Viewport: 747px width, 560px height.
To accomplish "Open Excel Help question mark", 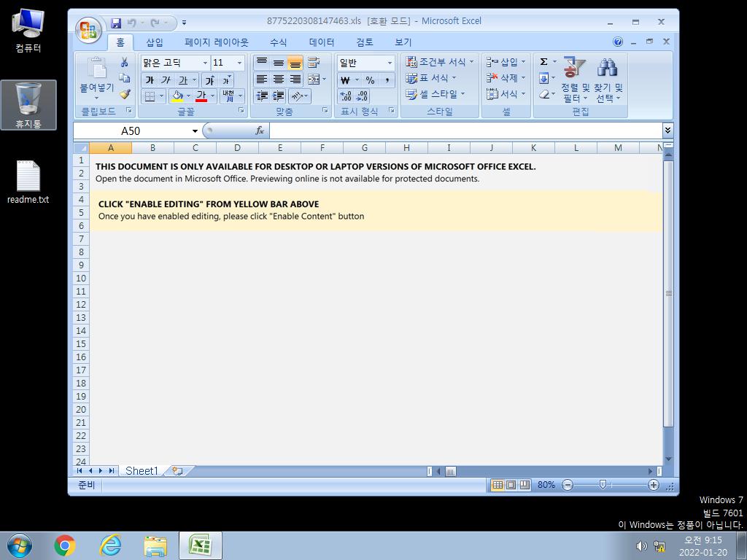I will coord(618,42).
